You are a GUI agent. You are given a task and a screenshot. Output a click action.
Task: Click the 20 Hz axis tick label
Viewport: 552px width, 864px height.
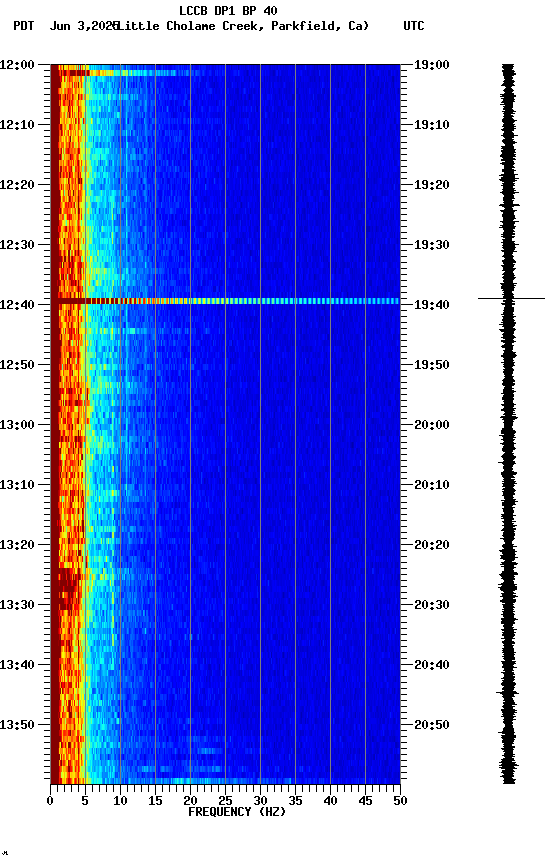tap(190, 801)
